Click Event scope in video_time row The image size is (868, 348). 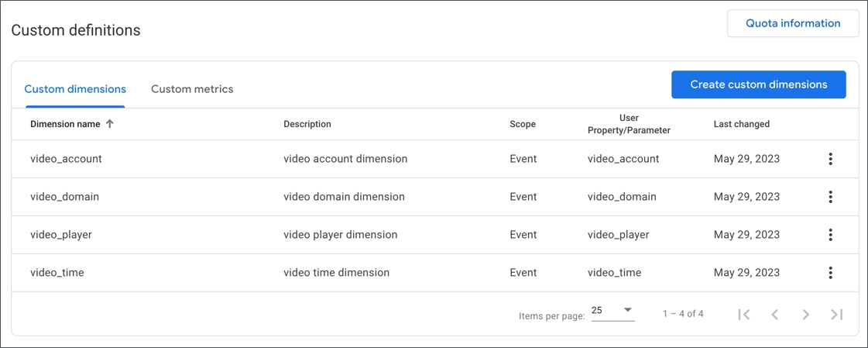(x=523, y=273)
